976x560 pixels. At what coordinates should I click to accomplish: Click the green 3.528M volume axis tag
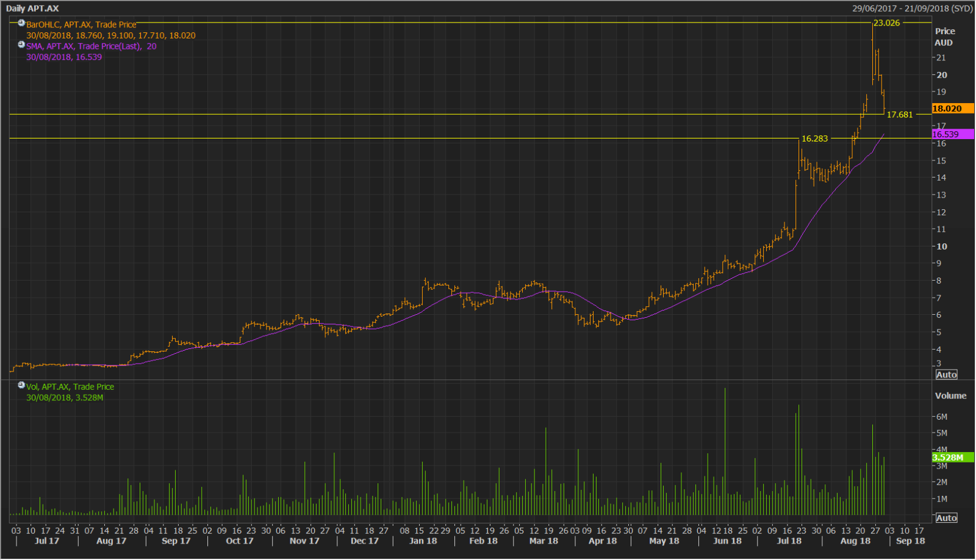(953, 458)
